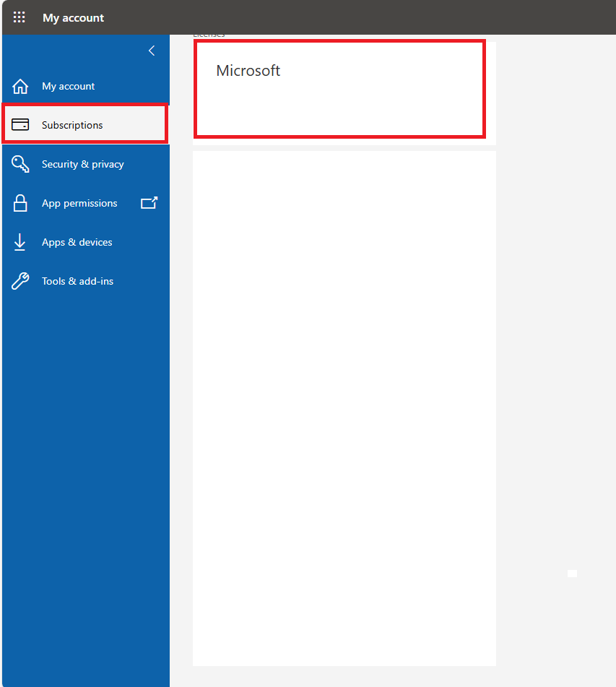Image resolution: width=616 pixels, height=687 pixels.
Task: Open the app launcher grid icon
Action: pos(19,17)
